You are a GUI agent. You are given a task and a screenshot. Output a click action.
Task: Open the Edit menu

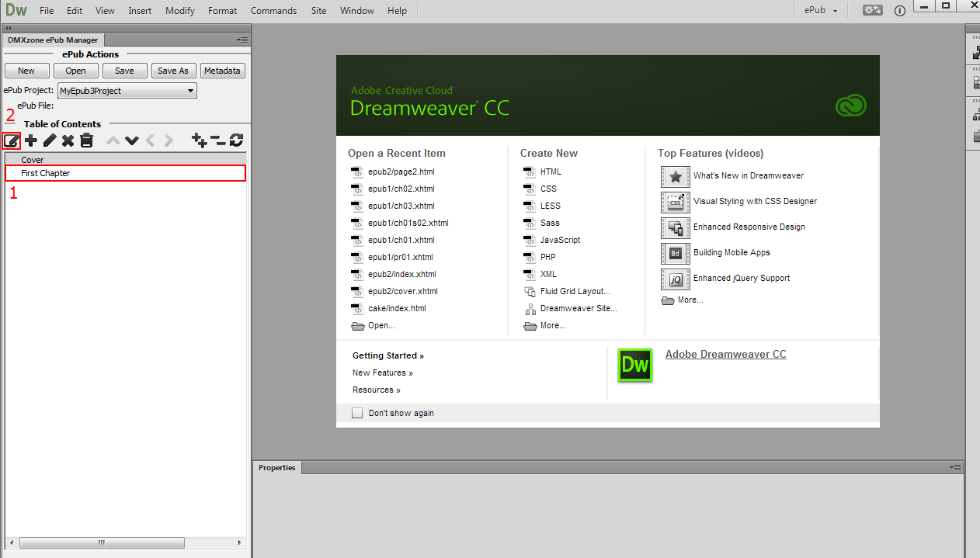click(x=75, y=11)
